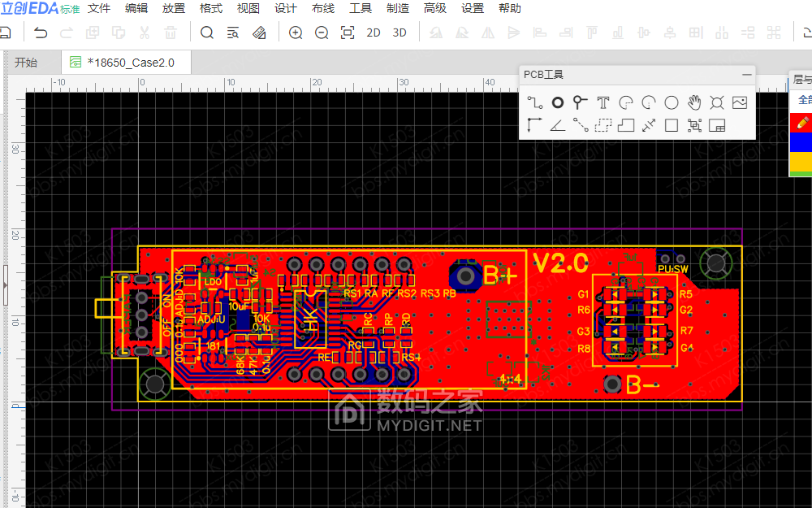Screen dimensions: 812x508
Task: Switch to the 开始 tab
Action: tap(26, 63)
